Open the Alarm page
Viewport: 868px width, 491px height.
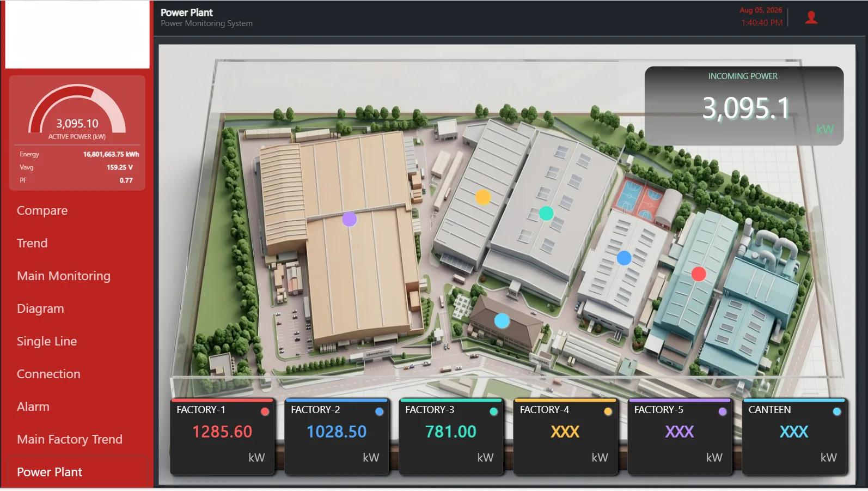pyautogui.click(x=33, y=407)
